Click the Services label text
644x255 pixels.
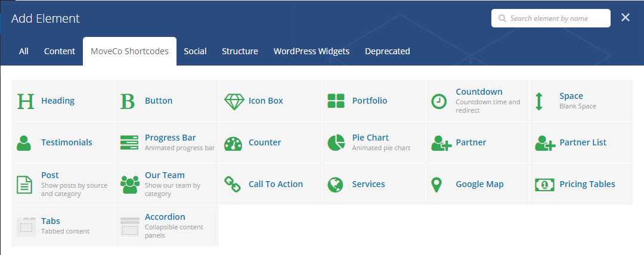coord(369,184)
